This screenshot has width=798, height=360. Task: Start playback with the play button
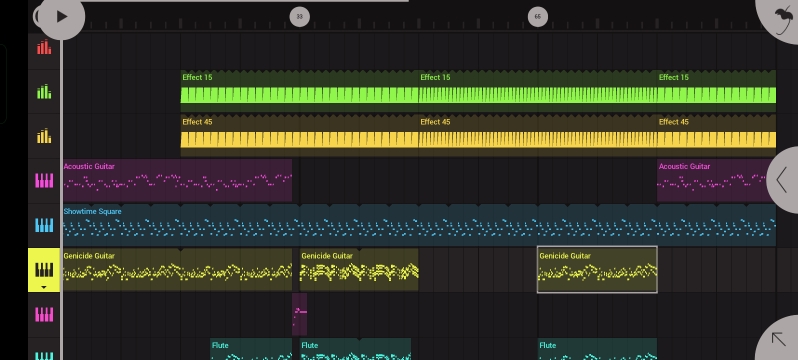click(62, 17)
